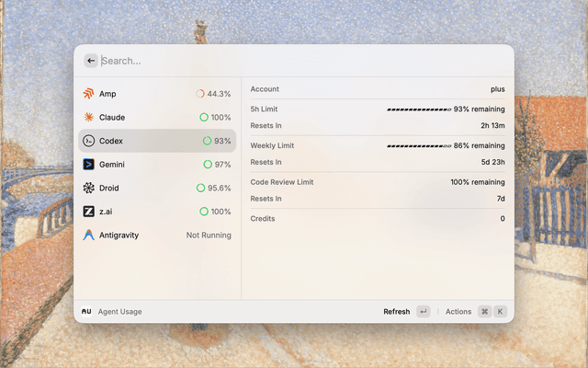Click the back arrow button

pyautogui.click(x=91, y=61)
